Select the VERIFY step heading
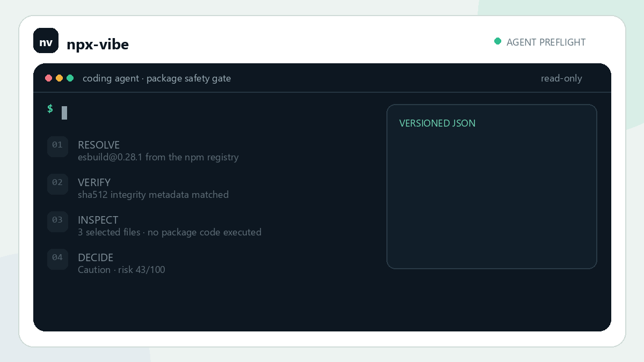This screenshot has height=362, width=644. tap(94, 183)
